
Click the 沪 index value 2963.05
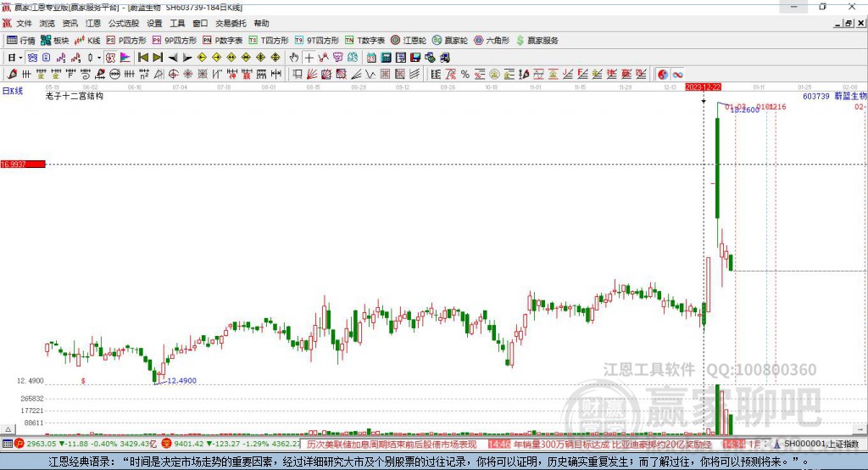(41, 444)
